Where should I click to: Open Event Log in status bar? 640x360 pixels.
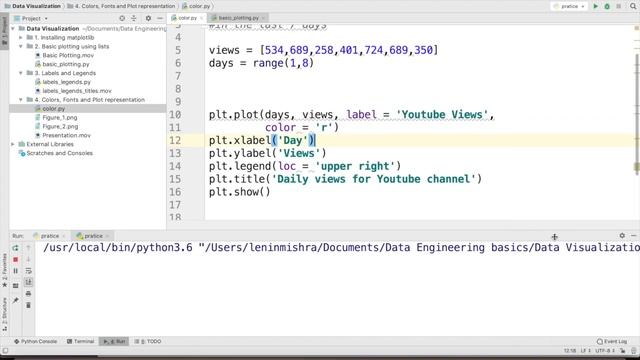(611, 341)
